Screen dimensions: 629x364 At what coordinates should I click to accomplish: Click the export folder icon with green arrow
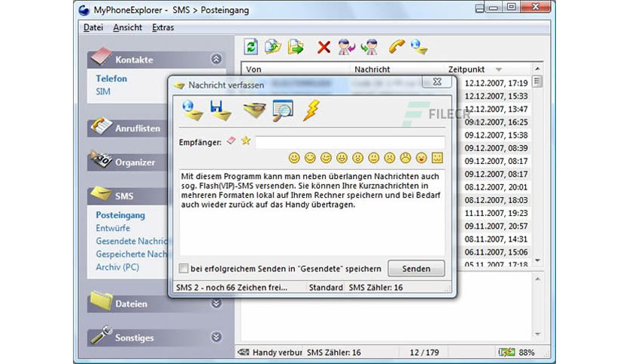pos(296,47)
